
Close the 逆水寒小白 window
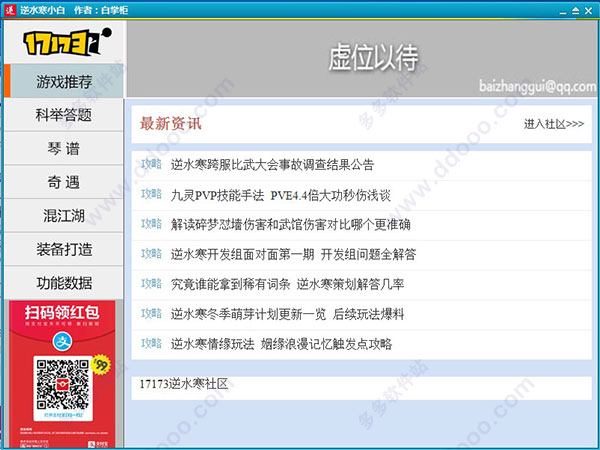(x=589, y=11)
